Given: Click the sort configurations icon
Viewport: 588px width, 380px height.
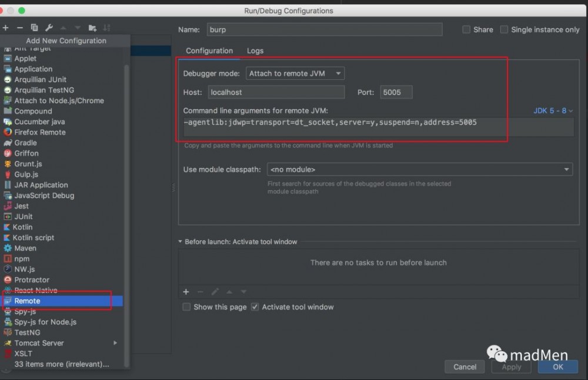Looking at the screenshot, I should 107,28.
